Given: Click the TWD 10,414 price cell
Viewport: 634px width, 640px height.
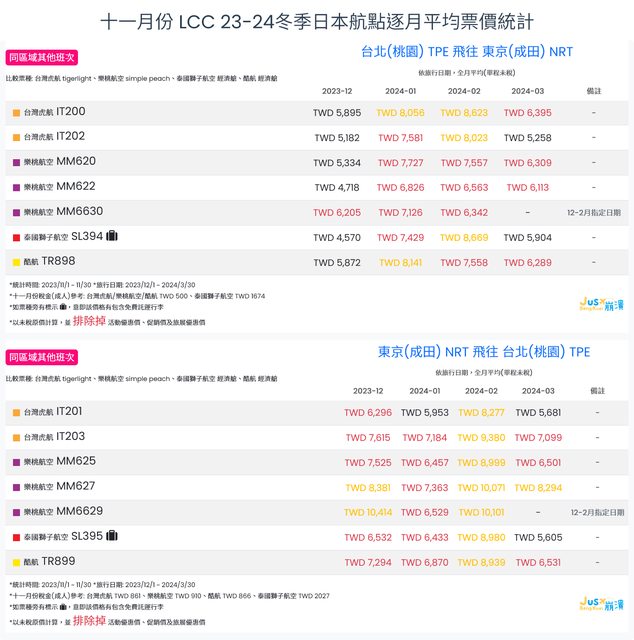Looking at the screenshot, I should coord(368,512).
